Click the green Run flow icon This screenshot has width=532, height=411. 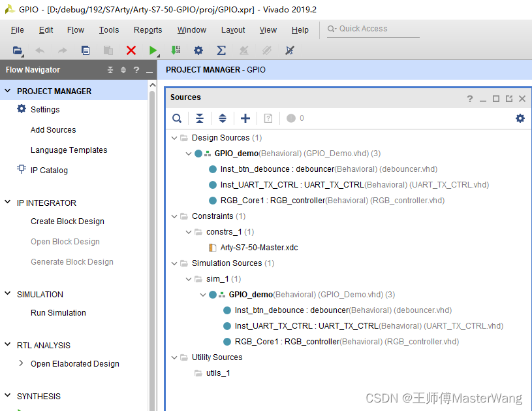153,50
